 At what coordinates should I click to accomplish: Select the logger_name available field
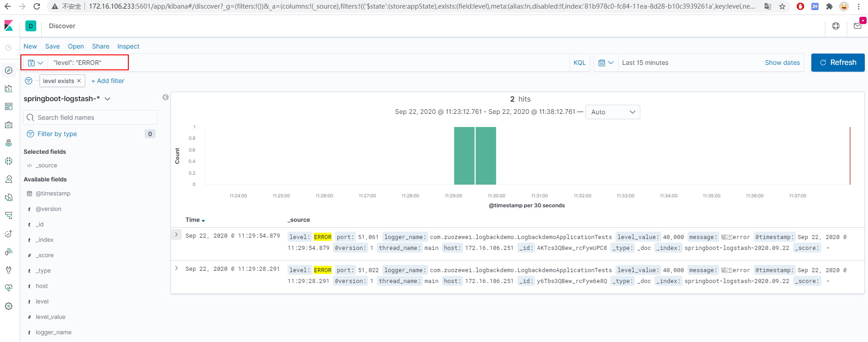point(54,332)
